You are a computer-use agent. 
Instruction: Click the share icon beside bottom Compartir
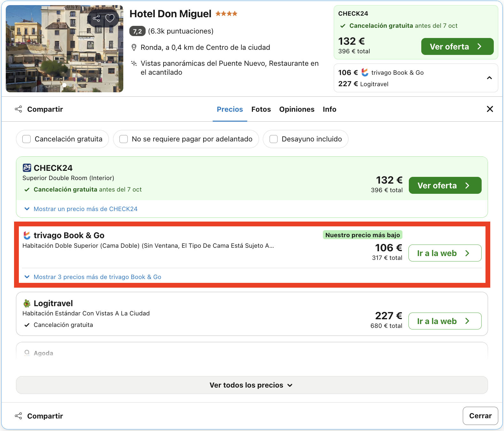19,416
